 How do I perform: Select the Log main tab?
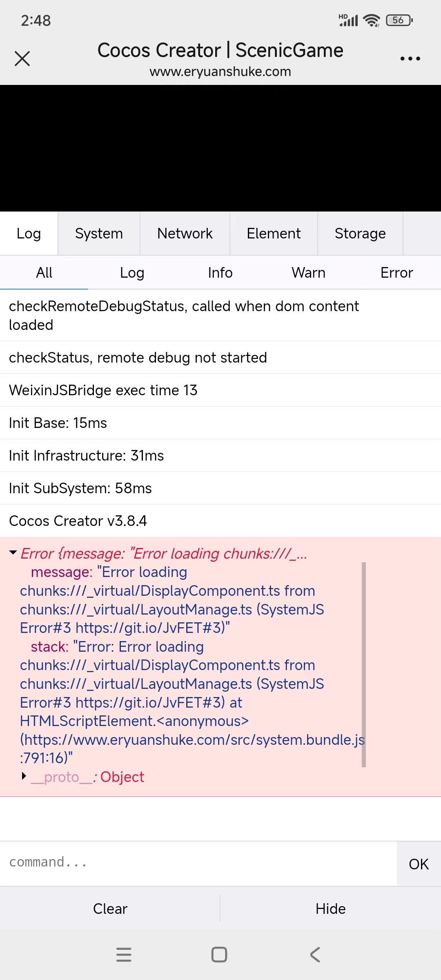tap(29, 234)
